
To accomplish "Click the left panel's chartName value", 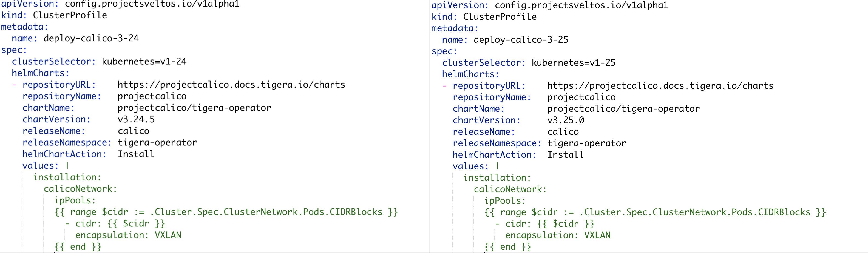I will pyautogui.click(x=194, y=108).
